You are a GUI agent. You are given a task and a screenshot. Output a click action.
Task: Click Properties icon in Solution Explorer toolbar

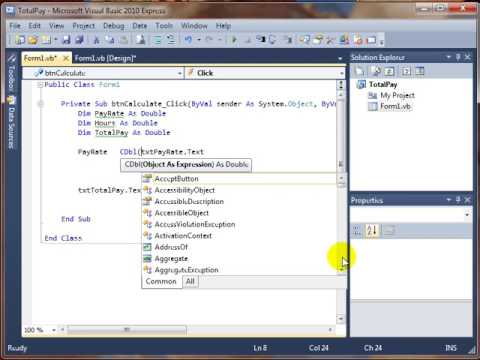pyautogui.click(x=360, y=71)
